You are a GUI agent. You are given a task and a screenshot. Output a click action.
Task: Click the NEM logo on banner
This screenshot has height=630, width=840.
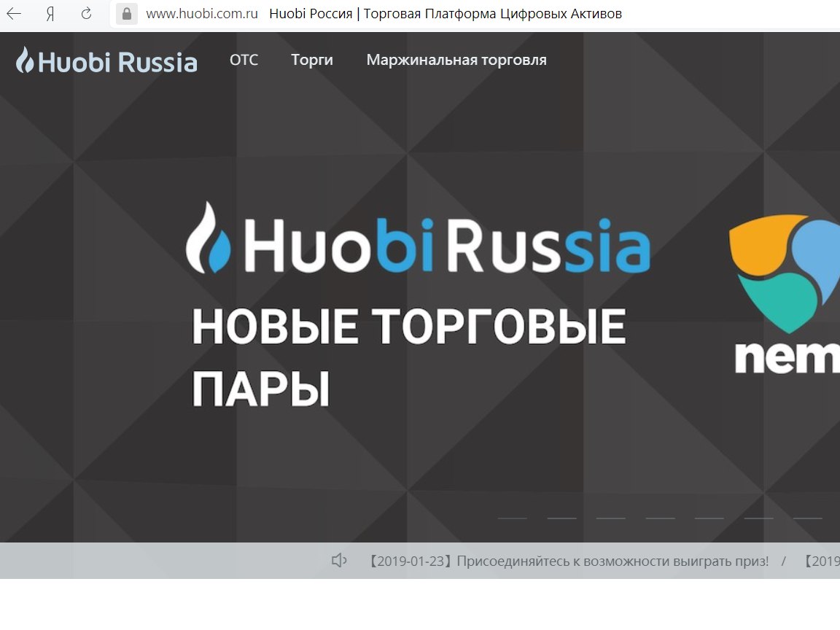[785, 294]
